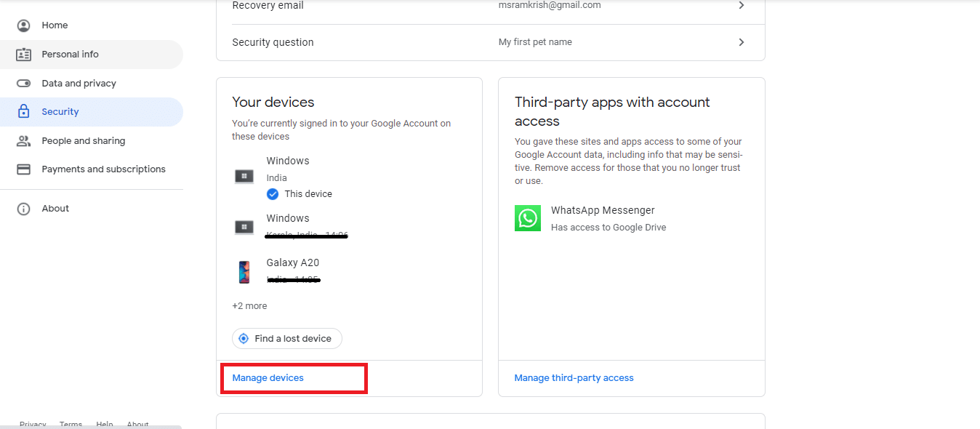Click Has access to Google Drive text
Image resolution: width=980 pixels, height=429 pixels.
coord(609,228)
